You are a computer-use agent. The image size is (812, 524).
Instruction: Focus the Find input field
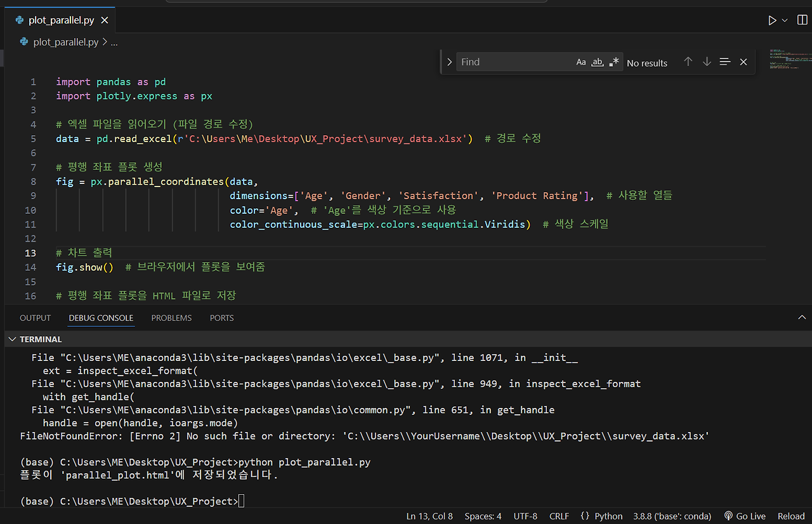tap(515, 62)
